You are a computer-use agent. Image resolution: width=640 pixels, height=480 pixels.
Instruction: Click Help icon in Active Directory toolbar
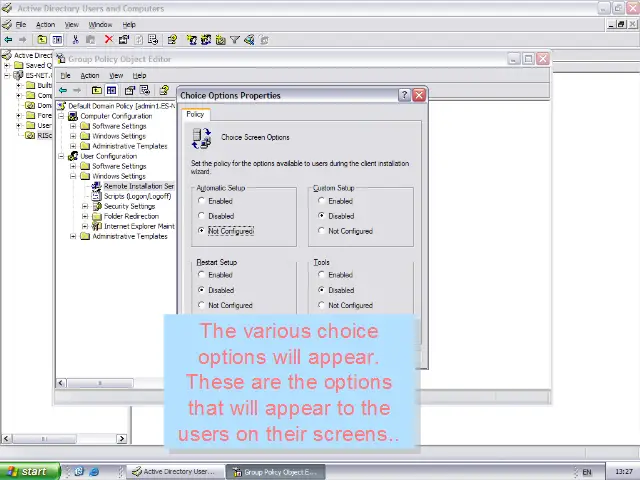[172, 40]
